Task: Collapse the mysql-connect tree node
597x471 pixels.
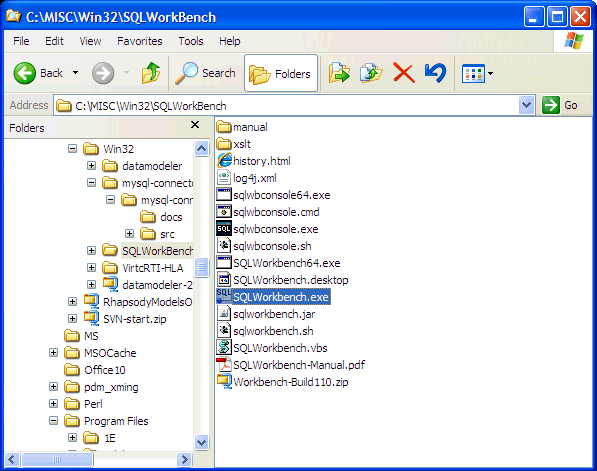Action: pos(91,183)
